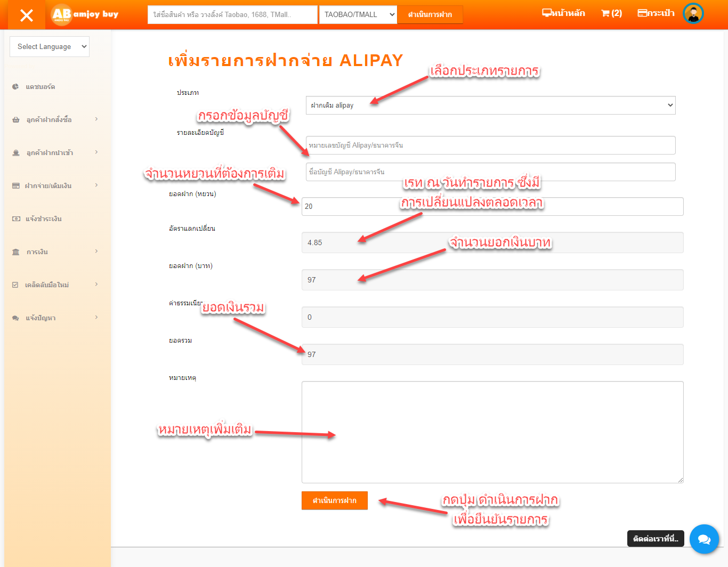
Task: Expand the แจ้งปัญหา chevron
Action: point(96,317)
